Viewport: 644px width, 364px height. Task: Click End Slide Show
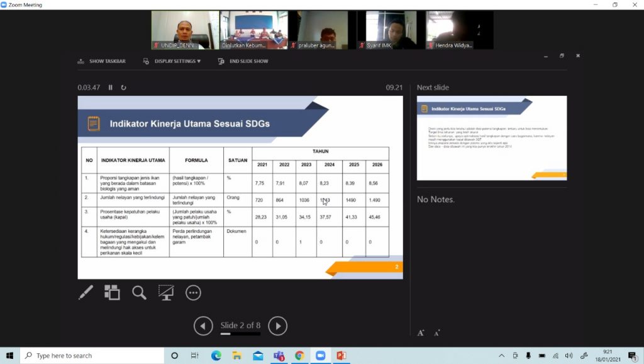click(x=243, y=61)
